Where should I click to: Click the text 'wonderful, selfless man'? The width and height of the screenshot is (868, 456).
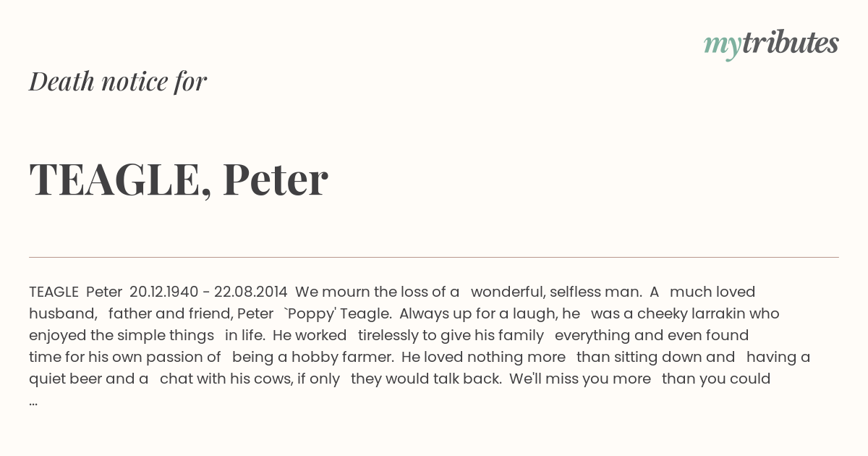555,292
